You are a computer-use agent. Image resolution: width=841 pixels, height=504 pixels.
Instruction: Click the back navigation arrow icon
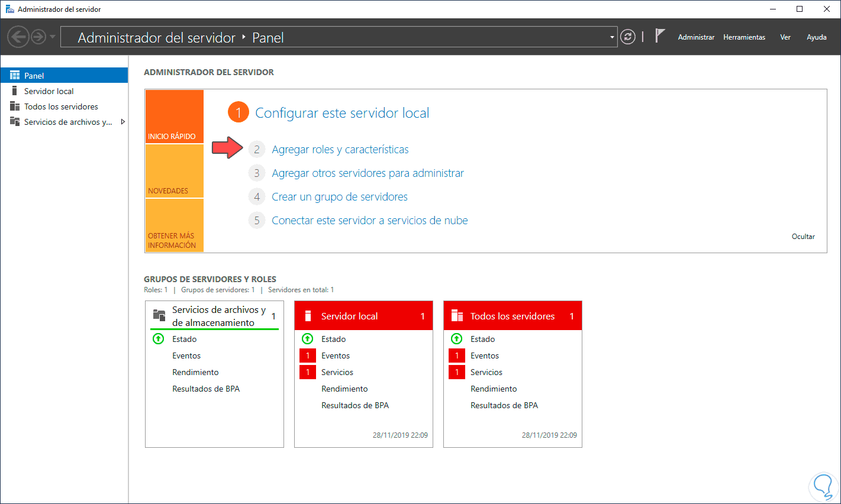click(x=18, y=37)
